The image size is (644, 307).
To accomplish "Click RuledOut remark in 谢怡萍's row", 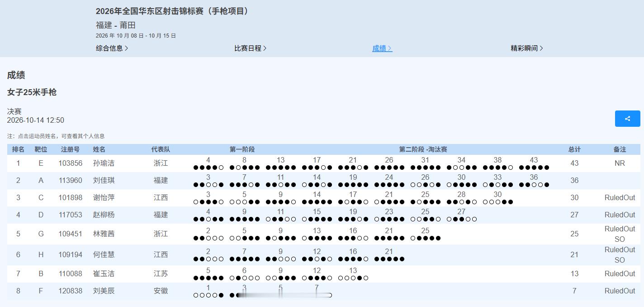I will coord(620,197).
